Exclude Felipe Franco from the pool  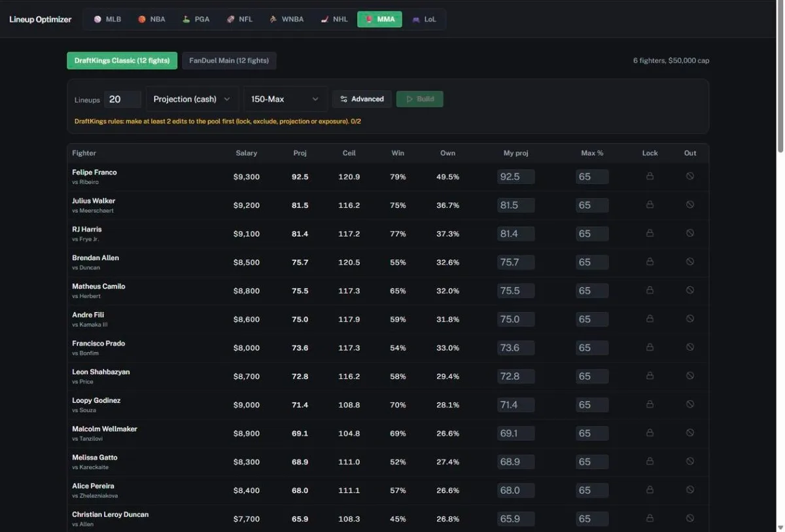click(689, 176)
